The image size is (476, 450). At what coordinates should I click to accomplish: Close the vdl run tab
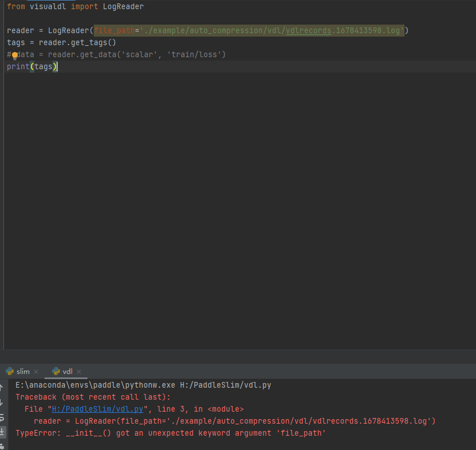click(x=78, y=371)
